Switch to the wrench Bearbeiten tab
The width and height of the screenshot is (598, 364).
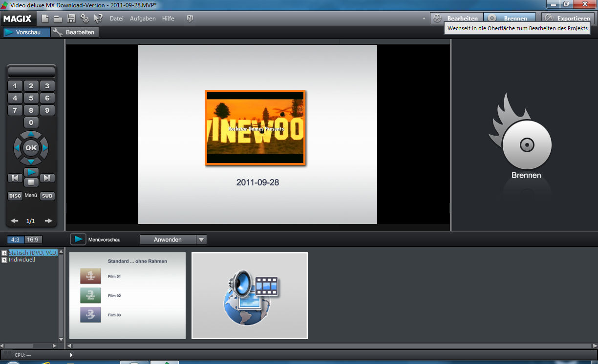point(75,32)
